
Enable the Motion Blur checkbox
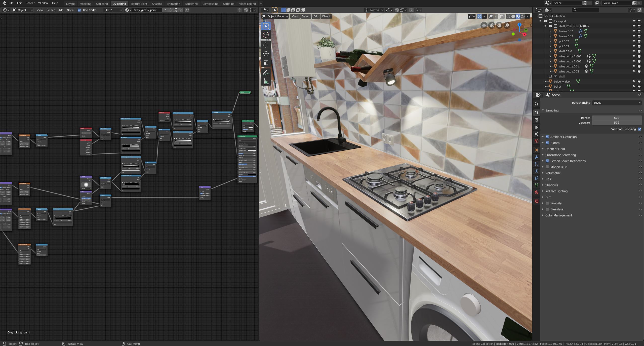[x=547, y=167]
